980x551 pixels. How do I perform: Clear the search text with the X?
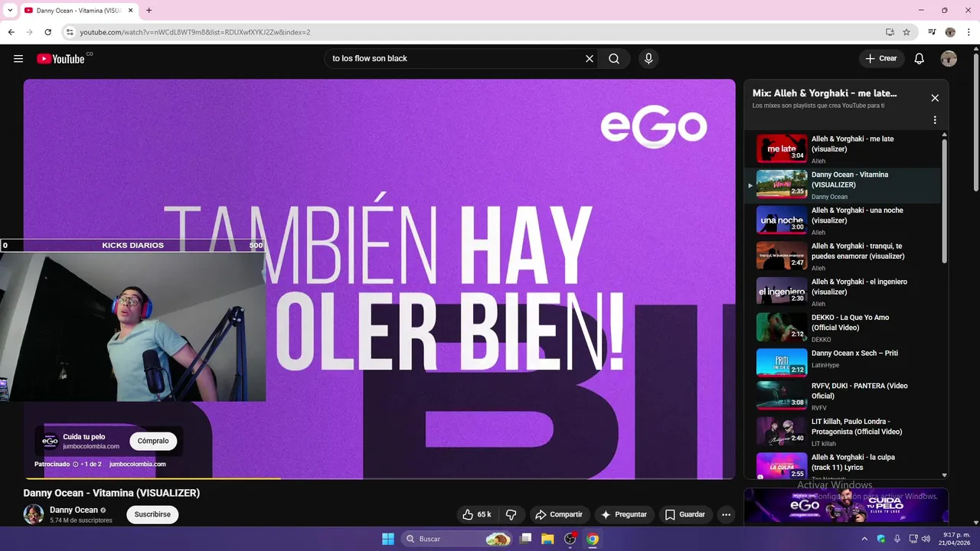590,59
